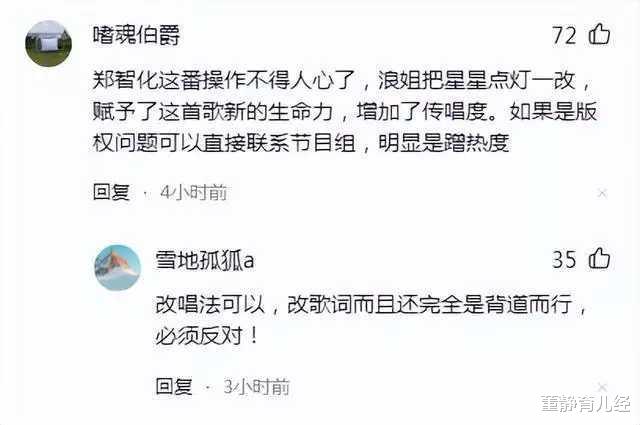Image resolution: width=640 pixels, height=425 pixels.
Task: Click the 3小时前 timestamp
Action: pos(257,386)
